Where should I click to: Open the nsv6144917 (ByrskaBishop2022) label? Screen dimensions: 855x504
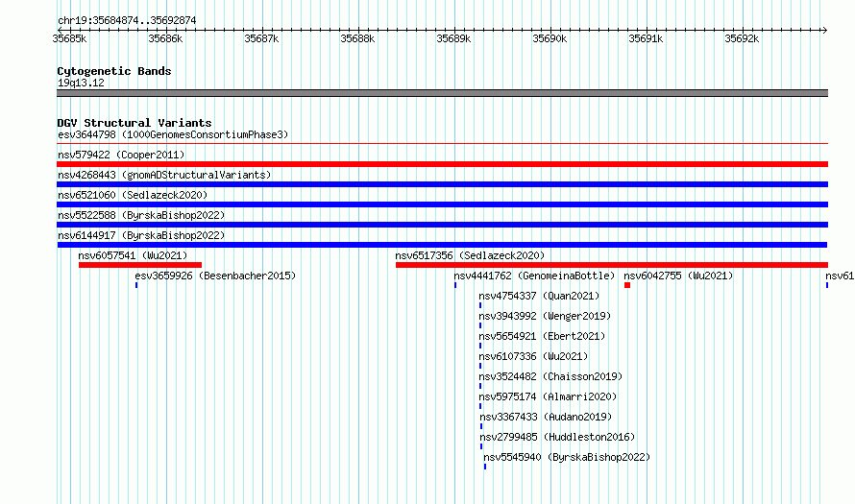[x=141, y=235]
